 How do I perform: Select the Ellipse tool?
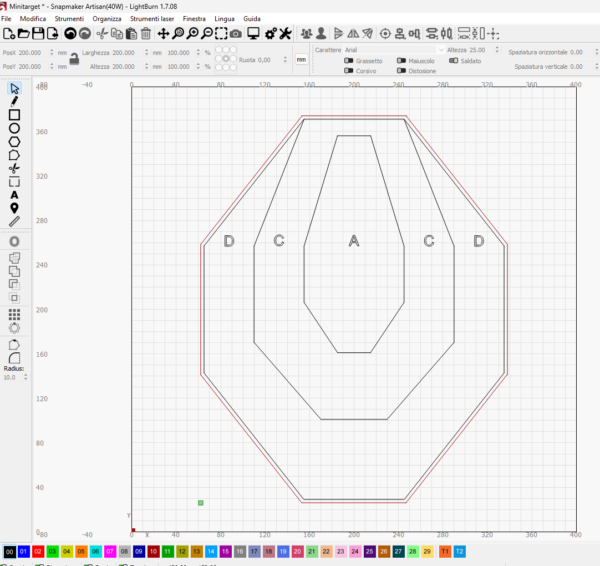pyautogui.click(x=14, y=128)
